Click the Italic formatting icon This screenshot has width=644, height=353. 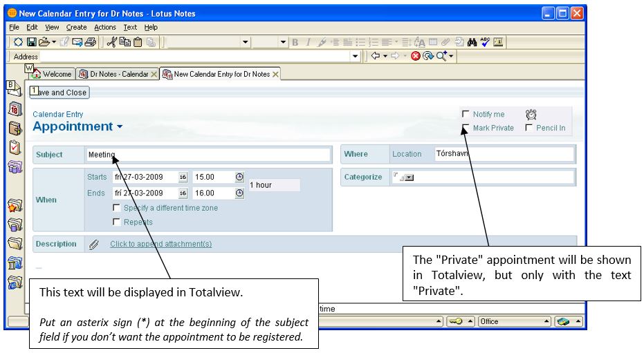tap(308, 42)
